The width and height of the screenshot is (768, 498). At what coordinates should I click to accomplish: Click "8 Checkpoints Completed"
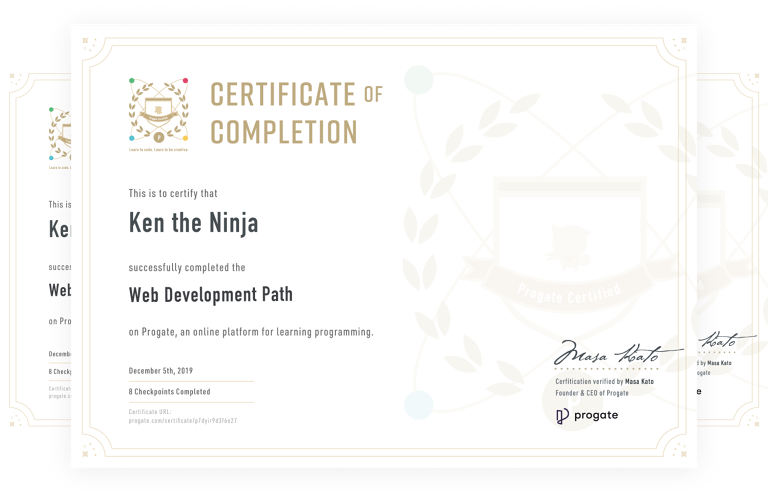169,392
